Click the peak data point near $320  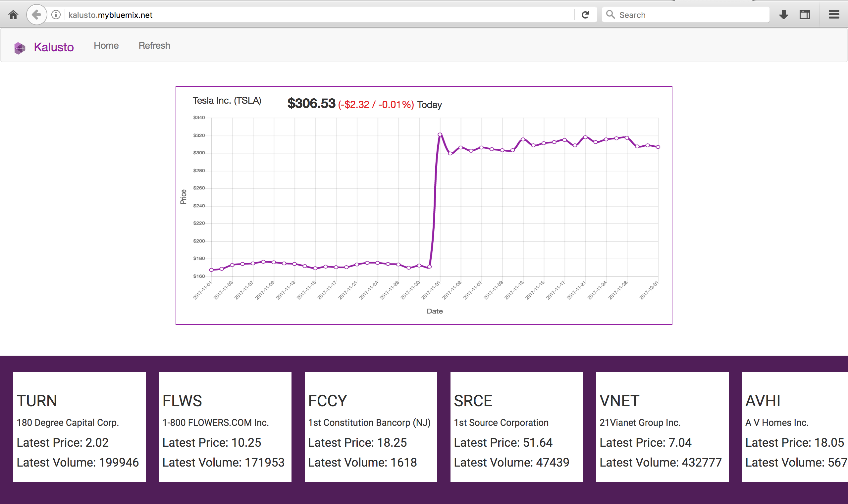tap(440, 134)
